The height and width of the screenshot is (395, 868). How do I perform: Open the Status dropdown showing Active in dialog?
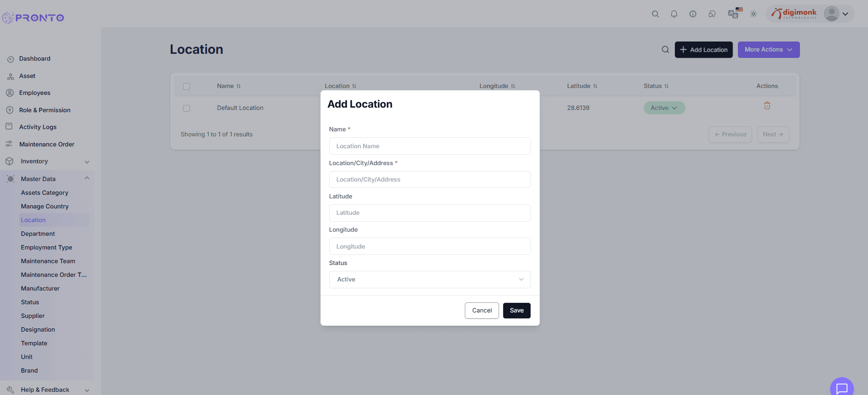[x=430, y=280]
